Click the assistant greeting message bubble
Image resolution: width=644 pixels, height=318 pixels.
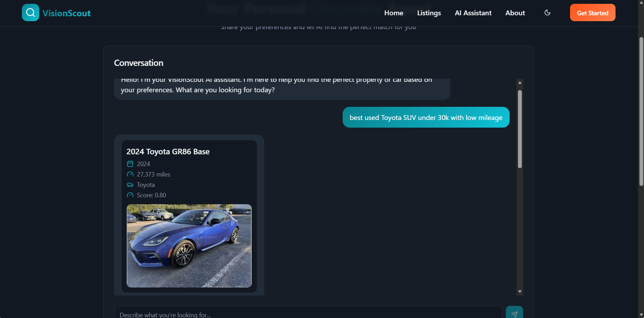tap(282, 89)
